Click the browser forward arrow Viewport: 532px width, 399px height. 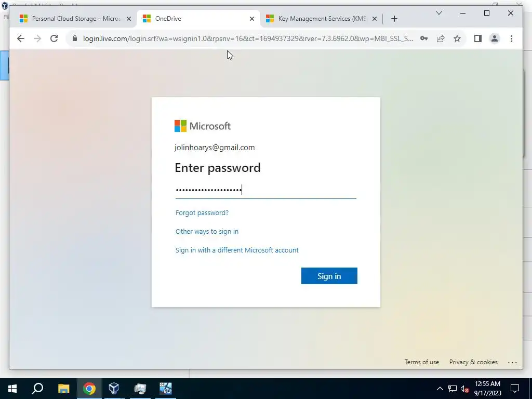coord(37,38)
